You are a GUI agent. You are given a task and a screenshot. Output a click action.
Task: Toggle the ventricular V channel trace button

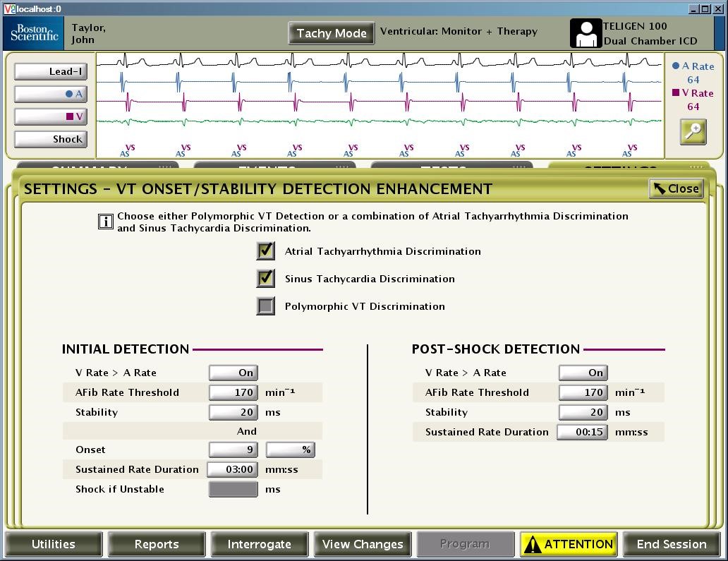[x=50, y=116]
